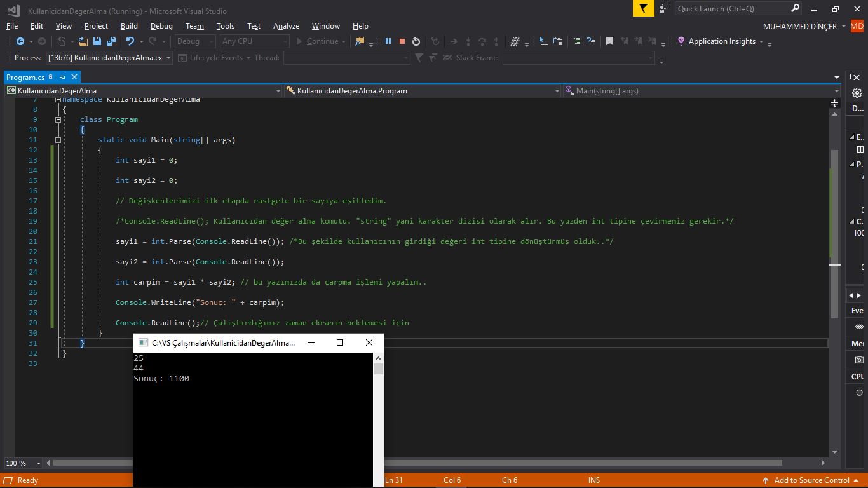Click the Break All pause button
Image resolution: width=868 pixels, height=488 pixels.
[x=388, y=41]
